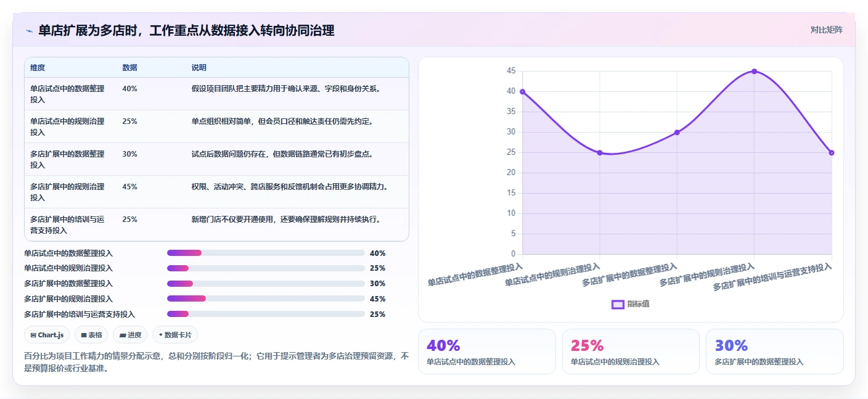868x399 pixels.
Task: Select the 数据卡片 chip
Action: tap(175, 335)
